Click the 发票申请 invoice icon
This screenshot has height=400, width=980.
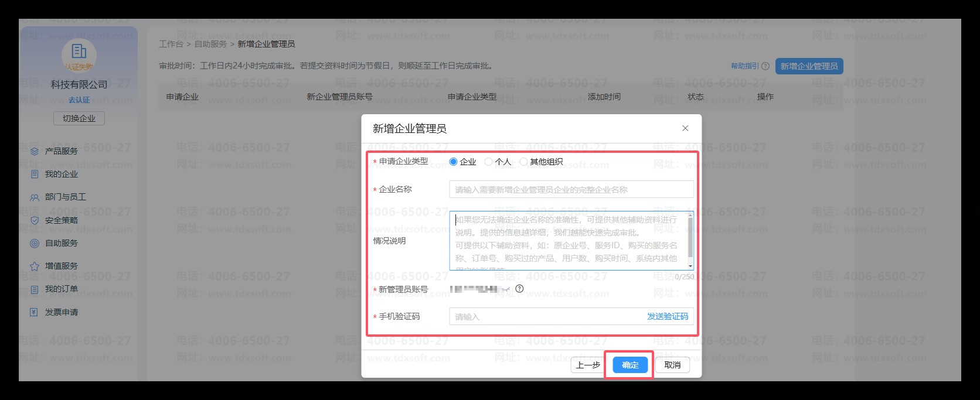(x=35, y=312)
